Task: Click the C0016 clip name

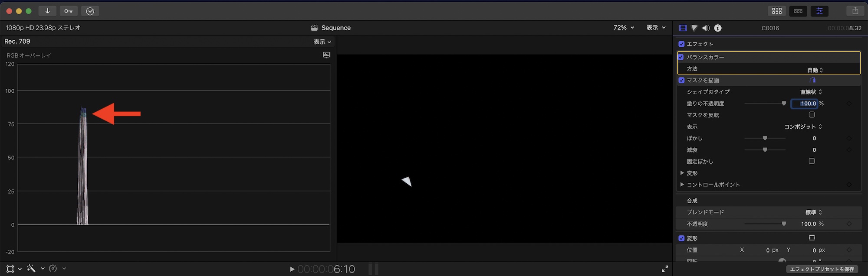Action: (x=770, y=28)
